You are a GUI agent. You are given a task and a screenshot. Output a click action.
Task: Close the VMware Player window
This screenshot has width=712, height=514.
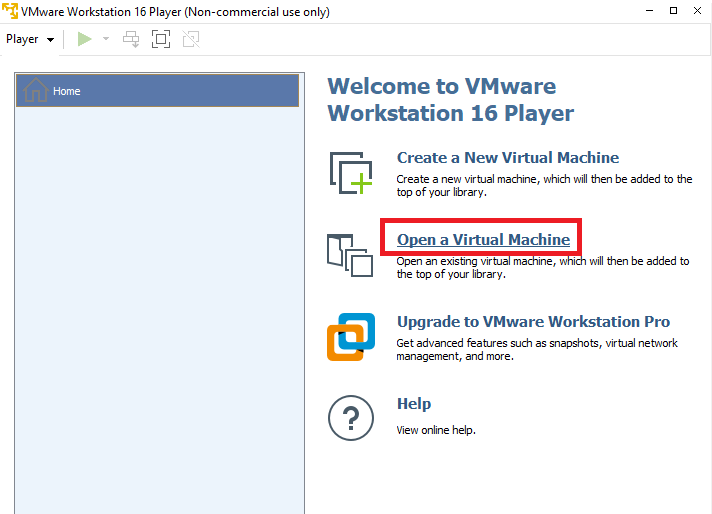[697, 10]
